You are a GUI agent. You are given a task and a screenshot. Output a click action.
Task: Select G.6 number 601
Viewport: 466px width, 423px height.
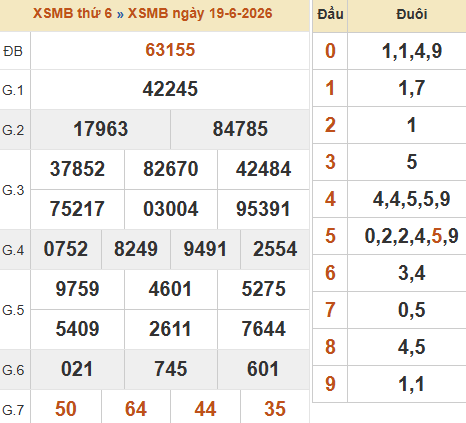pyautogui.click(x=263, y=369)
